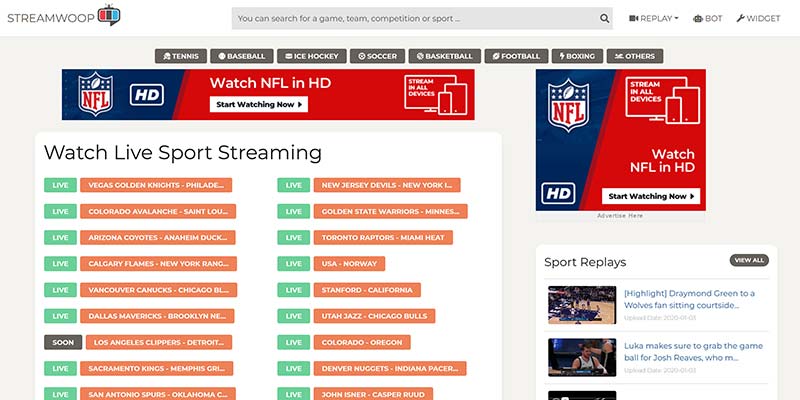Viewport: 800px width, 400px height.
Task: Click LIVE badge beside Toronto Raptors
Action: pos(293,237)
